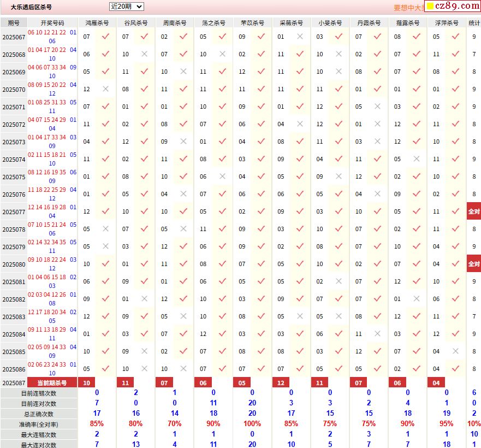Viewport: 481px width, 448px height.
Task: Click the 浮萍杀号 X mark in row 2025085
Action: click(x=455, y=352)
